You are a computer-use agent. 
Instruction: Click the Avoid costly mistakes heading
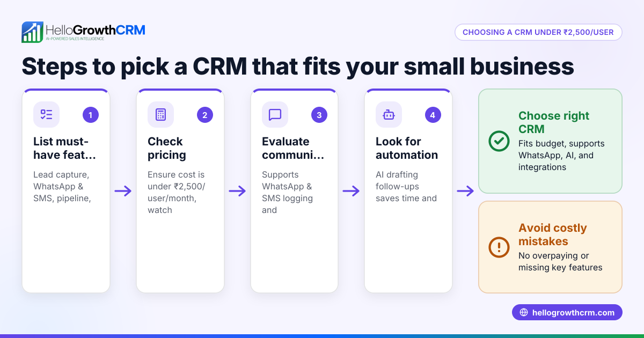pyautogui.click(x=553, y=234)
